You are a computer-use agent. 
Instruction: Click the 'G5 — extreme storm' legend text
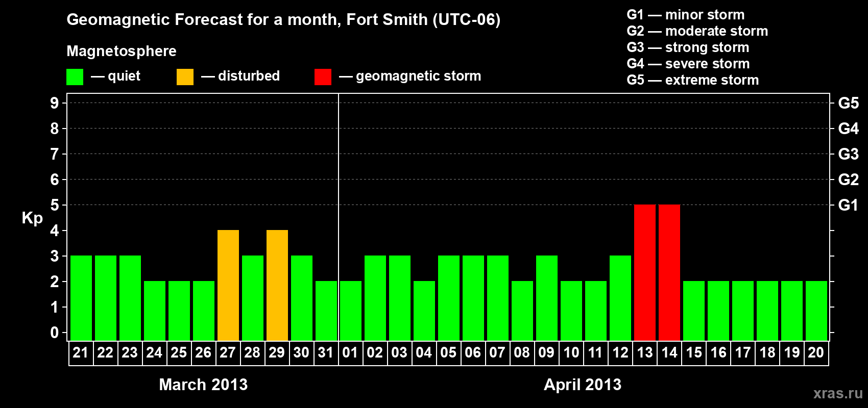point(693,80)
